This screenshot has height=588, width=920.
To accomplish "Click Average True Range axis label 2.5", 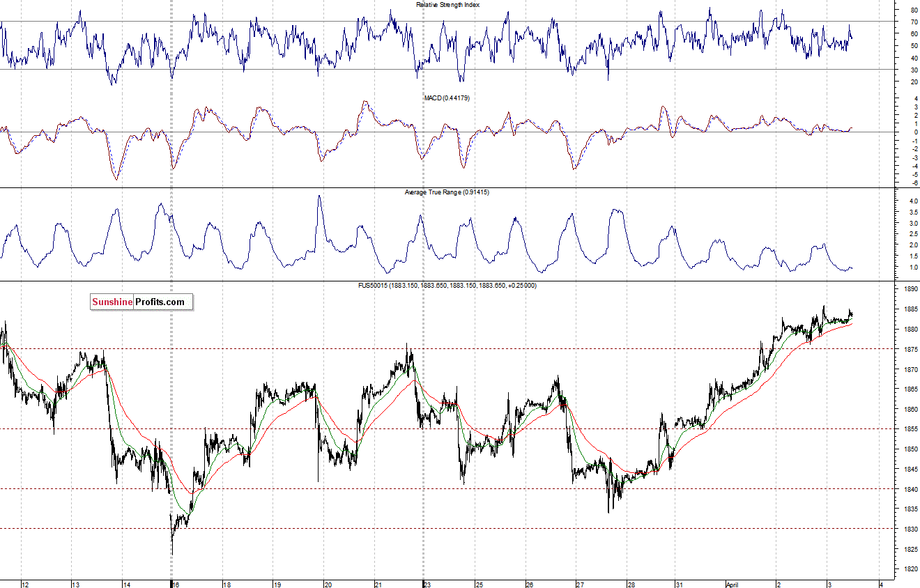I will point(914,234).
